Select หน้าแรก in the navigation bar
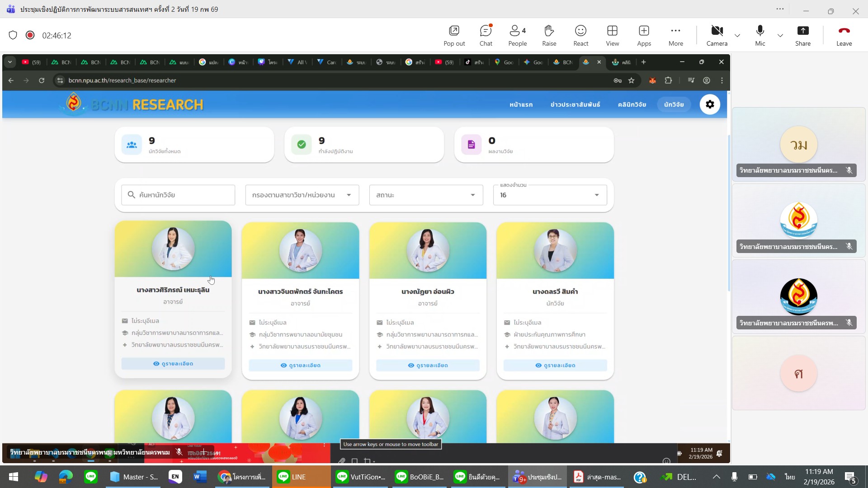This screenshot has height=488, width=868. pos(521,104)
